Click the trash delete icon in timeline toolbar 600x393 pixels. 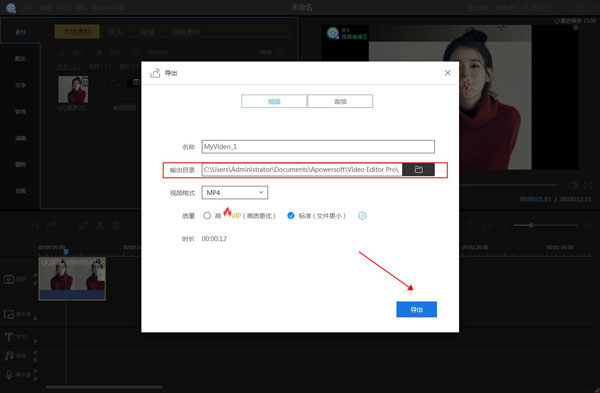click(x=116, y=226)
